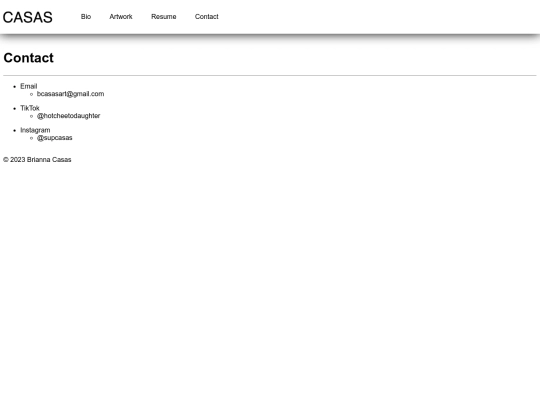Click the @supcasas Instagram handle
The height and width of the screenshot is (405, 540).
coord(55,138)
